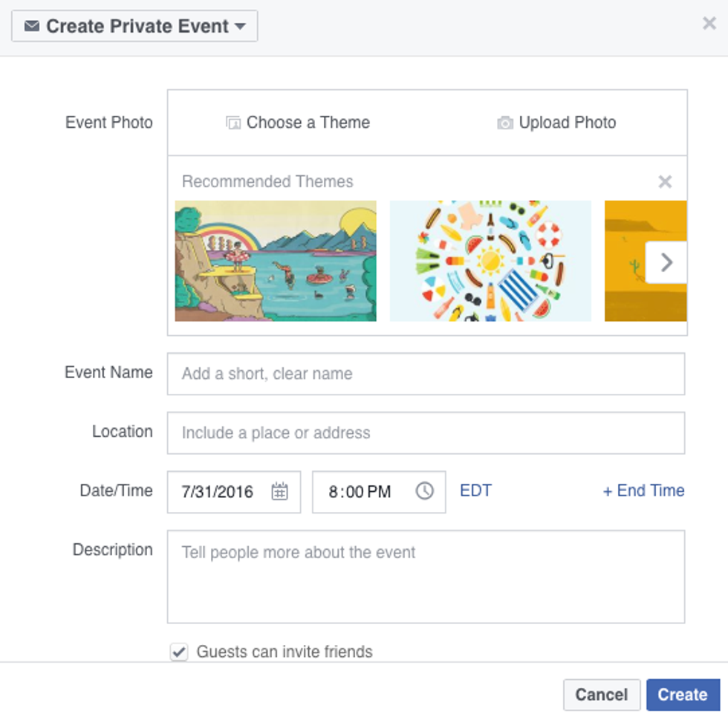Add an end time via + End Time
728x723 pixels.
(643, 491)
